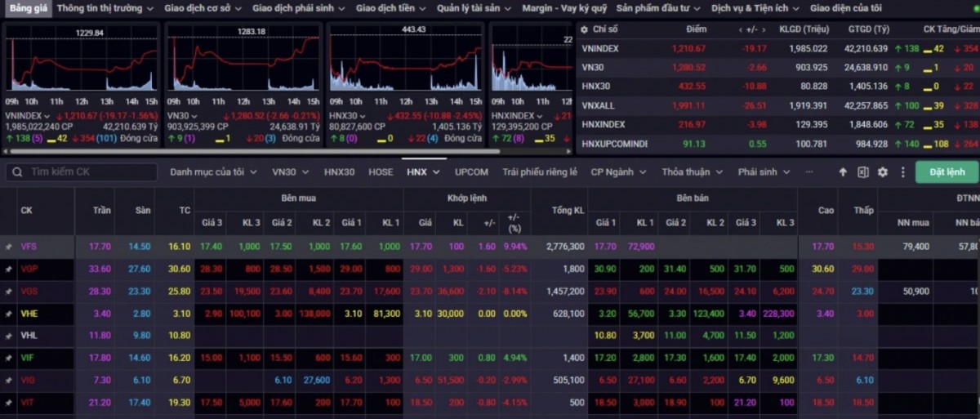Viewport: 980px width, 419px height.
Task: Click the upward arrow icon beside Excel export
Action: point(844,172)
